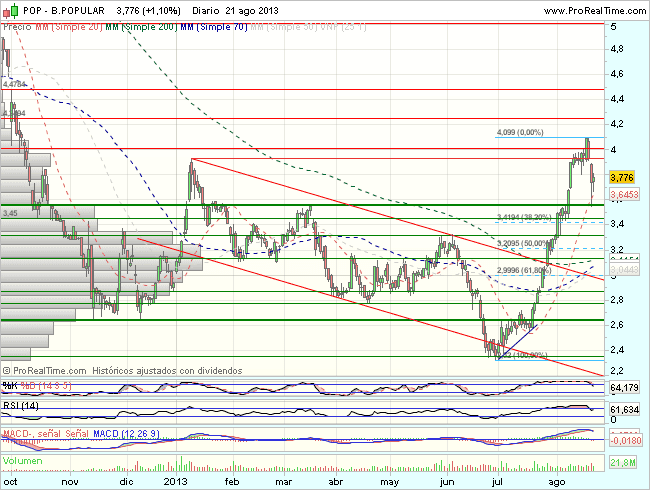Click the volume value 21,8M
The height and width of the screenshot is (490, 650).
pyautogui.click(x=623, y=463)
